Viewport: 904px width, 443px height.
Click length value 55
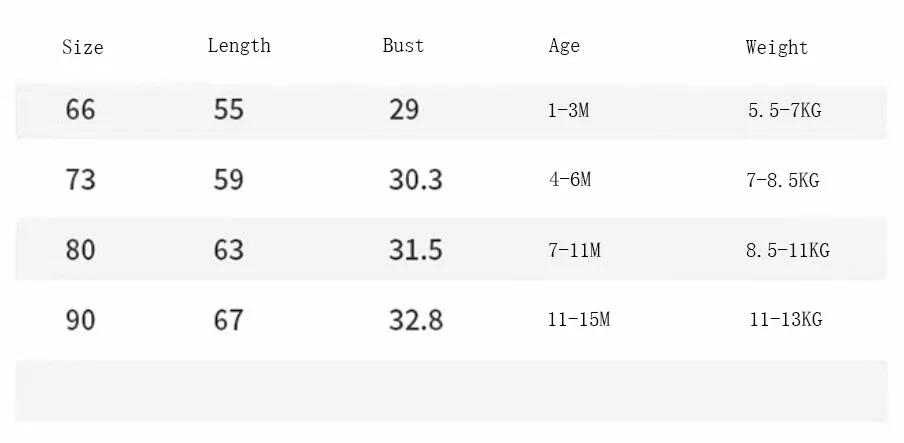(228, 109)
